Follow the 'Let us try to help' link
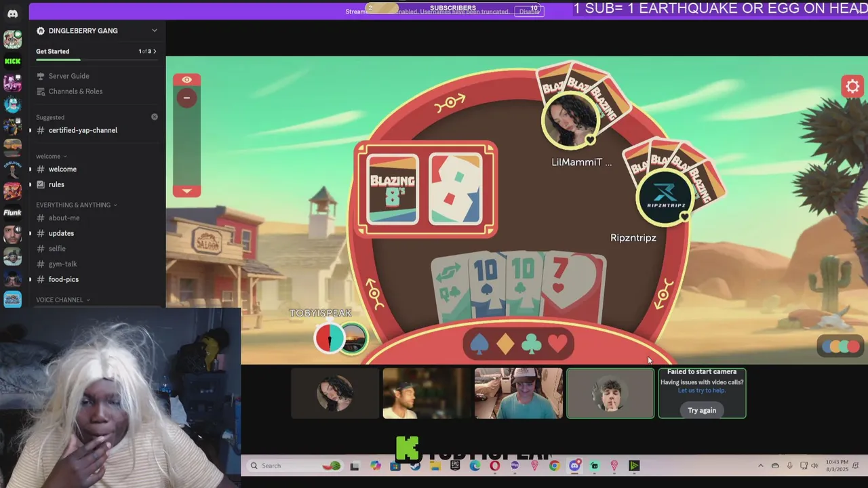 point(702,390)
